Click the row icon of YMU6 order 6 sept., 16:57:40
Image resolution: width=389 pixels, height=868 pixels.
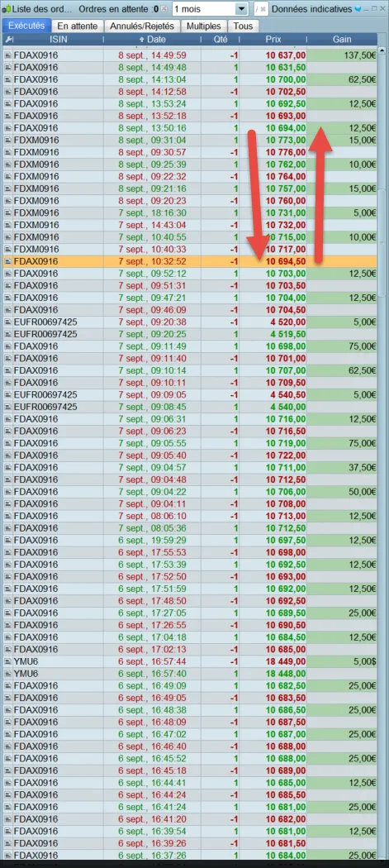7,674
